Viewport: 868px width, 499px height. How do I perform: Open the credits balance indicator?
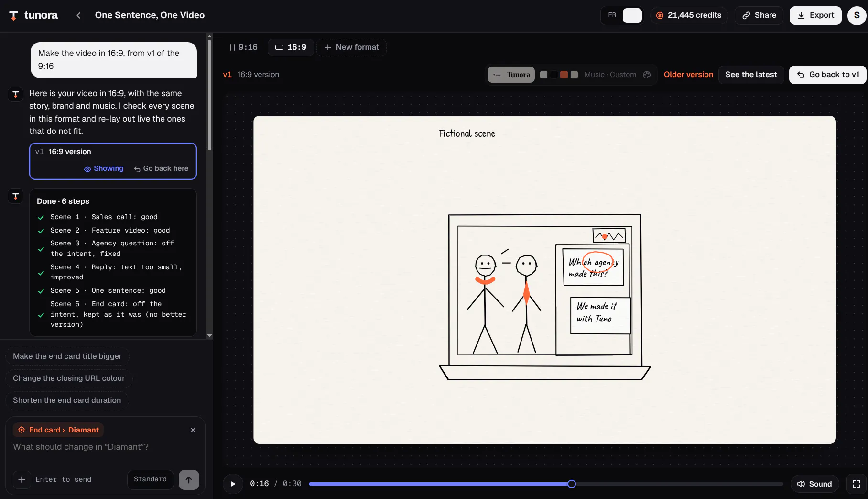coord(689,15)
